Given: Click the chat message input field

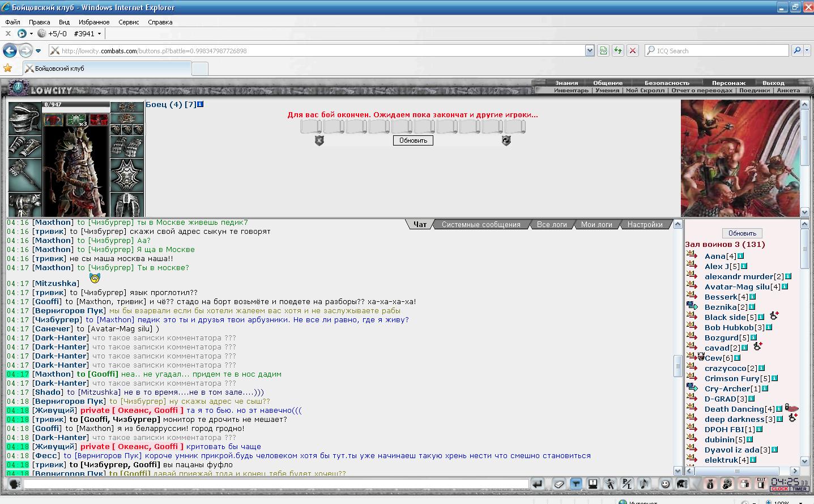Looking at the screenshot, I should pos(276,484).
